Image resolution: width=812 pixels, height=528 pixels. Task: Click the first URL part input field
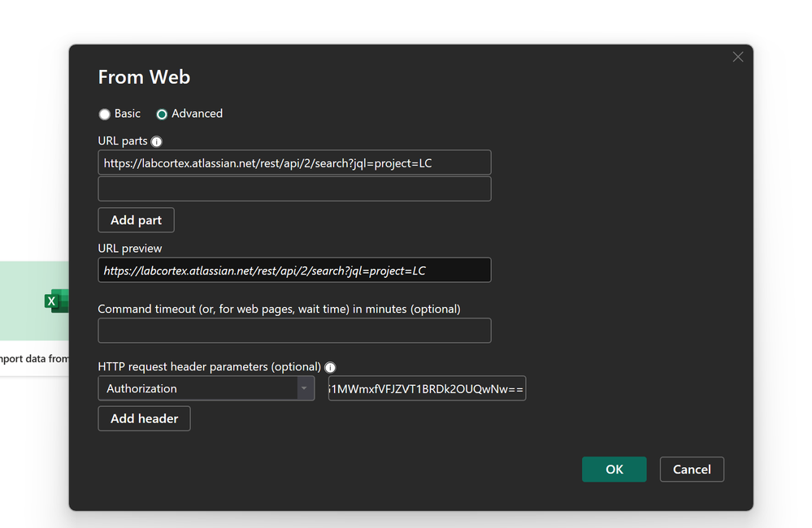294,162
